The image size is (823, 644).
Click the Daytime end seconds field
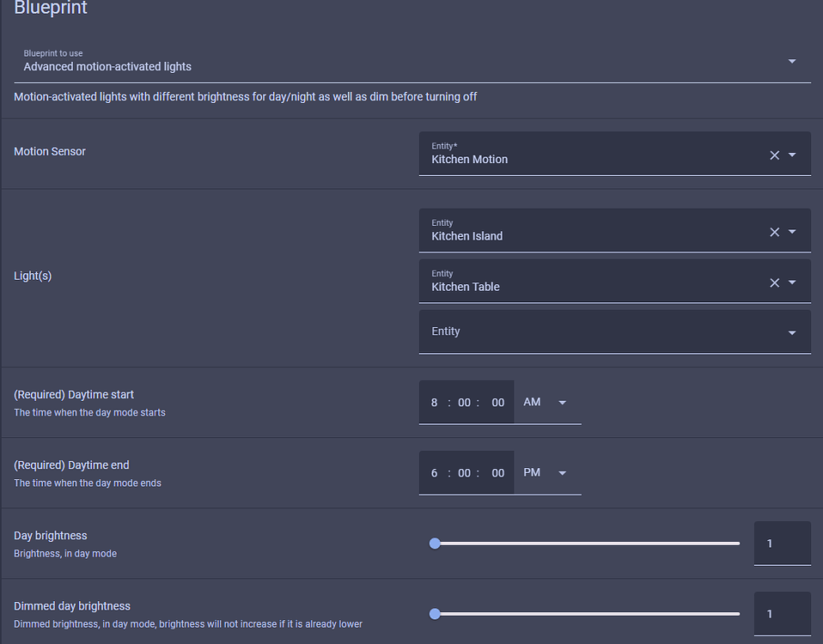pyautogui.click(x=498, y=473)
